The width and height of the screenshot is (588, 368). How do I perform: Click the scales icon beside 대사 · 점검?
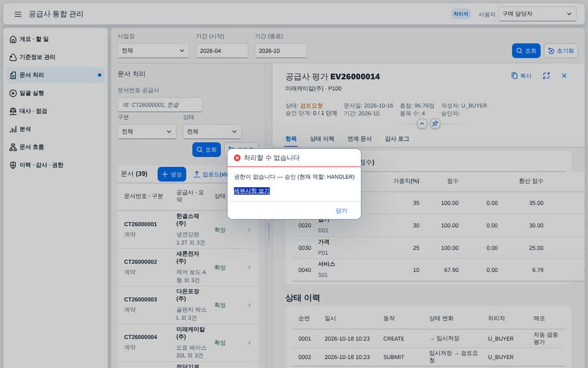click(x=13, y=111)
